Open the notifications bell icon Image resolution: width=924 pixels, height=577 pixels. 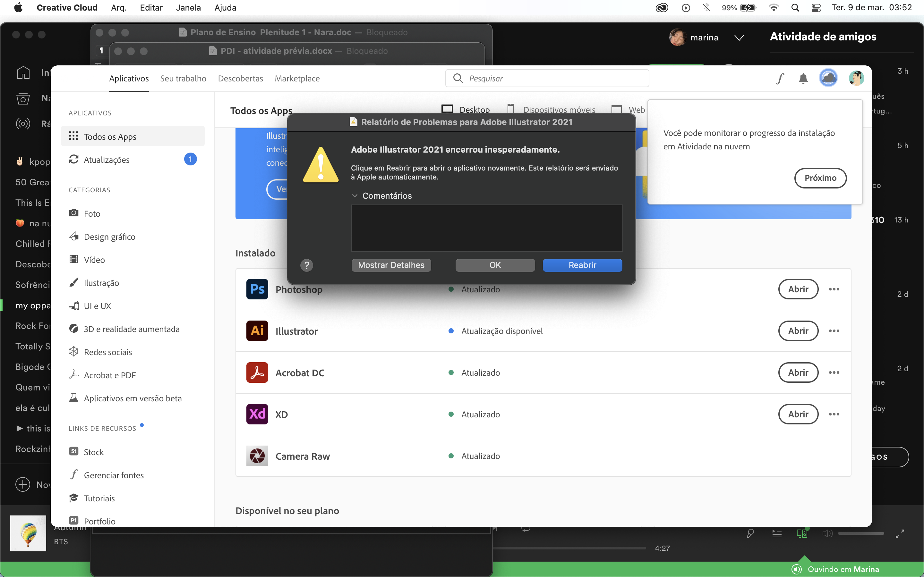[x=803, y=78]
